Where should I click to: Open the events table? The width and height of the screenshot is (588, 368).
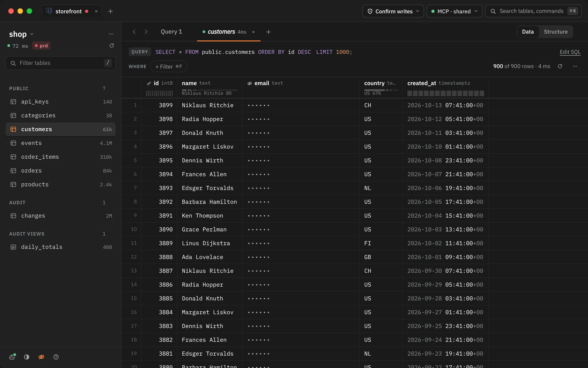tap(60, 143)
